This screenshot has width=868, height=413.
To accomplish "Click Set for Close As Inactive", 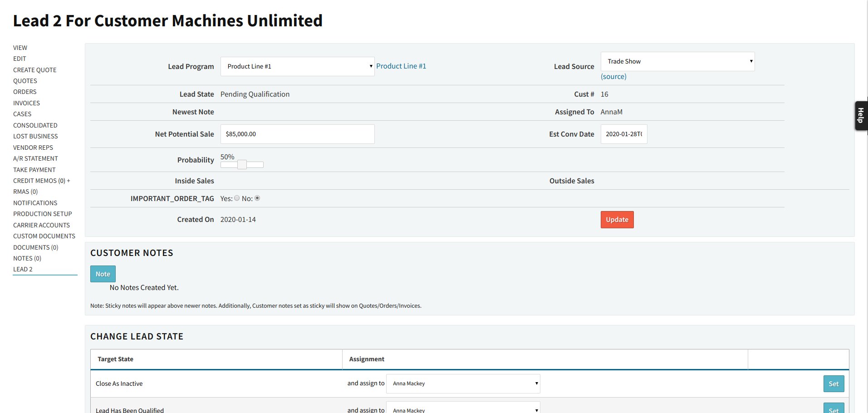I will click(834, 384).
